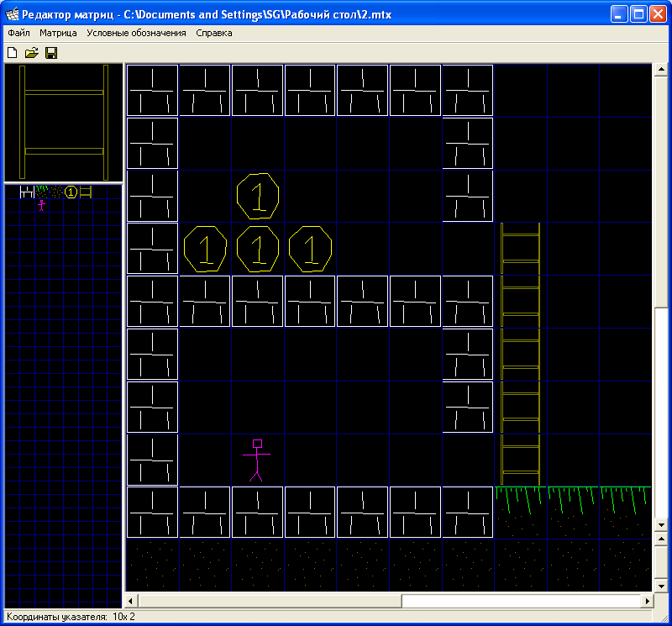Click the horizontal scrollbar's left arrow
The image size is (672, 626).
(131, 601)
